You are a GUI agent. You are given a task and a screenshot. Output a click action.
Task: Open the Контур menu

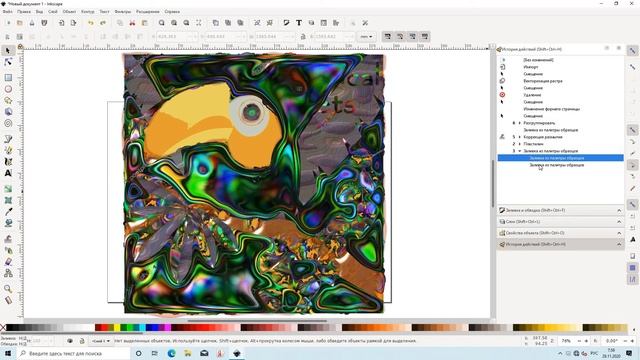(x=87, y=11)
